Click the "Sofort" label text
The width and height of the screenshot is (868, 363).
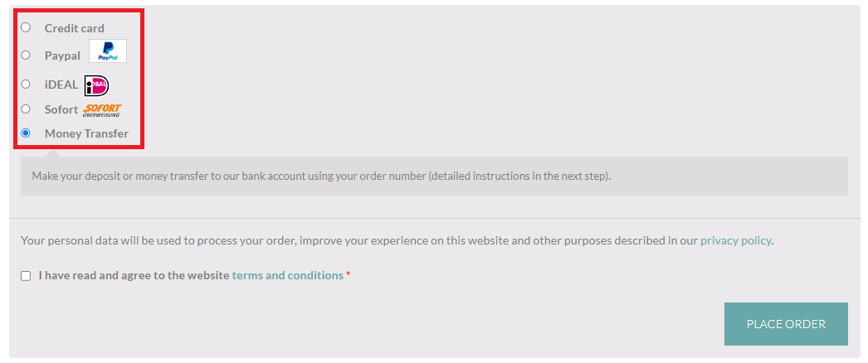click(x=61, y=109)
